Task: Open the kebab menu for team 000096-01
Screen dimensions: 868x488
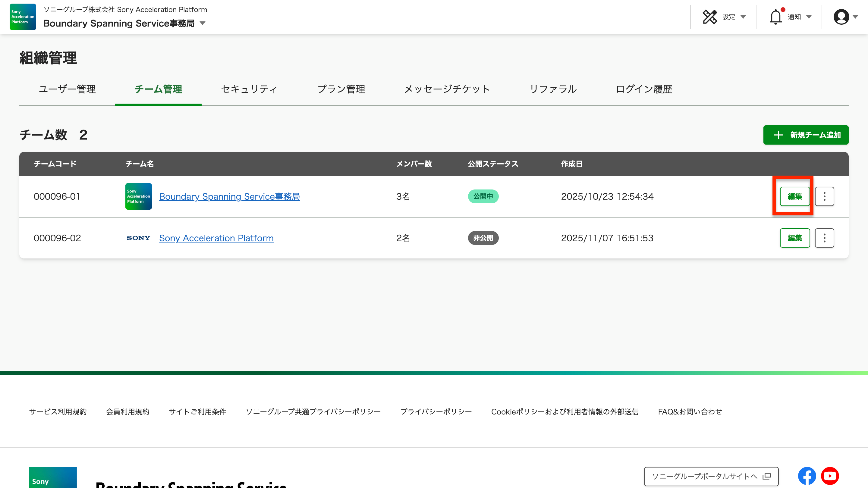Action: [825, 196]
